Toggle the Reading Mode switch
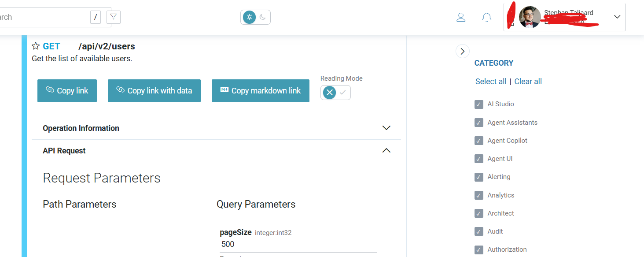 [x=335, y=93]
